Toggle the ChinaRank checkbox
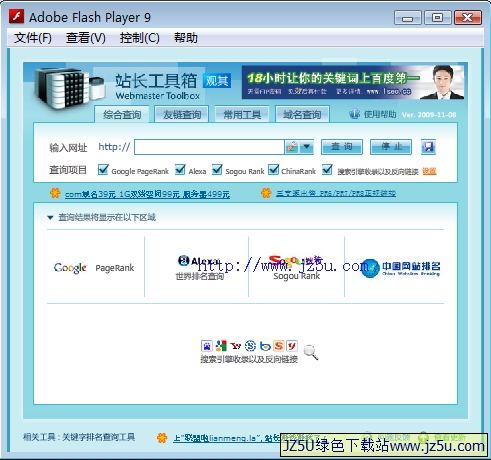The width and height of the screenshot is (491, 460). point(274,170)
